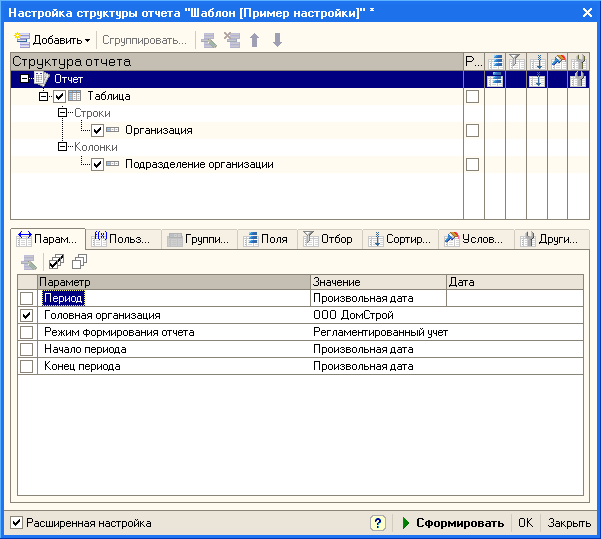Viewport: 601px width, 539px height.
Task: Enable the Период parameter checkbox
Action: [x=26, y=298]
